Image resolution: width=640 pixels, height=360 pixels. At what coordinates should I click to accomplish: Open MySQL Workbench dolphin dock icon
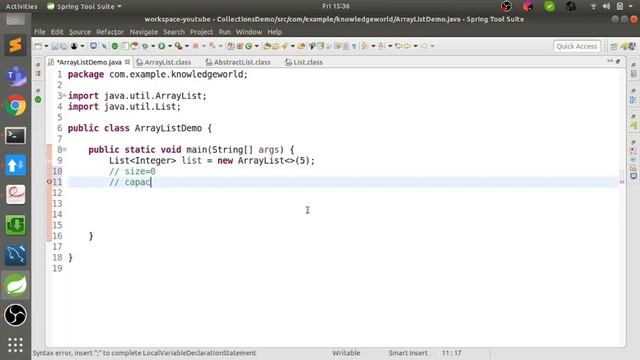point(16,255)
